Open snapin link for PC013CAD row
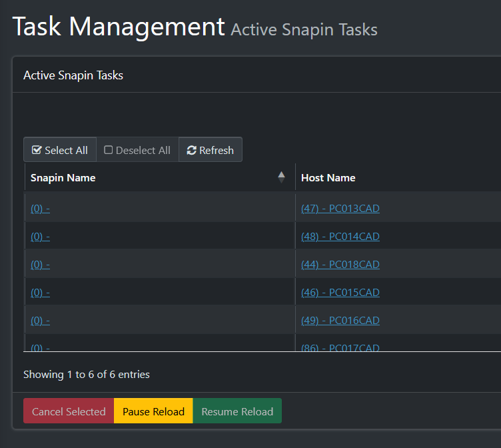The image size is (501, 448). click(x=40, y=209)
